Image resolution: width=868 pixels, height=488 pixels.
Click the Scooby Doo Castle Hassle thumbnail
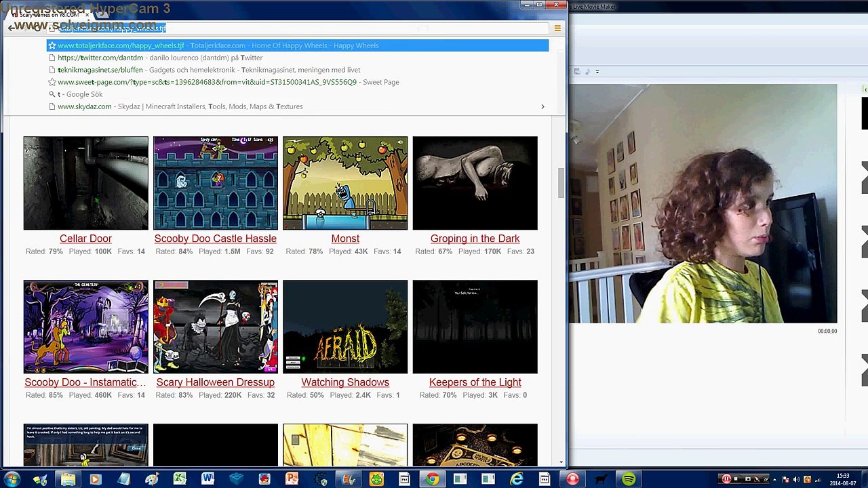[x=216, y=183]
